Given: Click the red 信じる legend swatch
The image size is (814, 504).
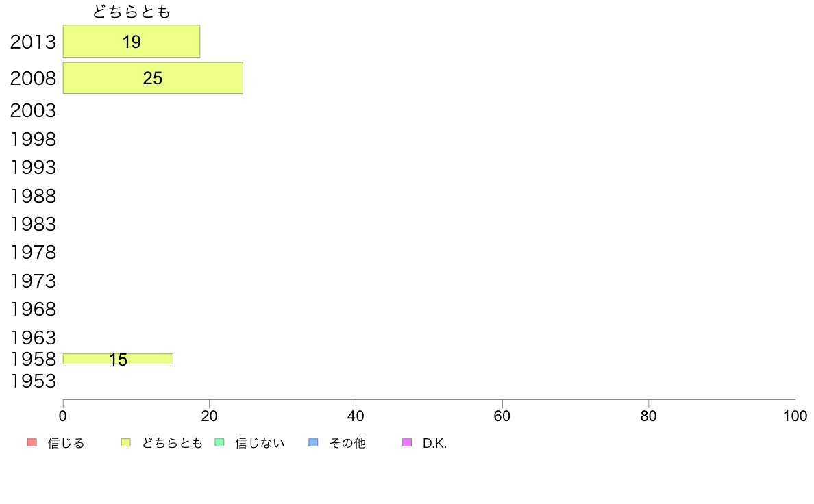Looking at the screenshot, I should 32,443.
